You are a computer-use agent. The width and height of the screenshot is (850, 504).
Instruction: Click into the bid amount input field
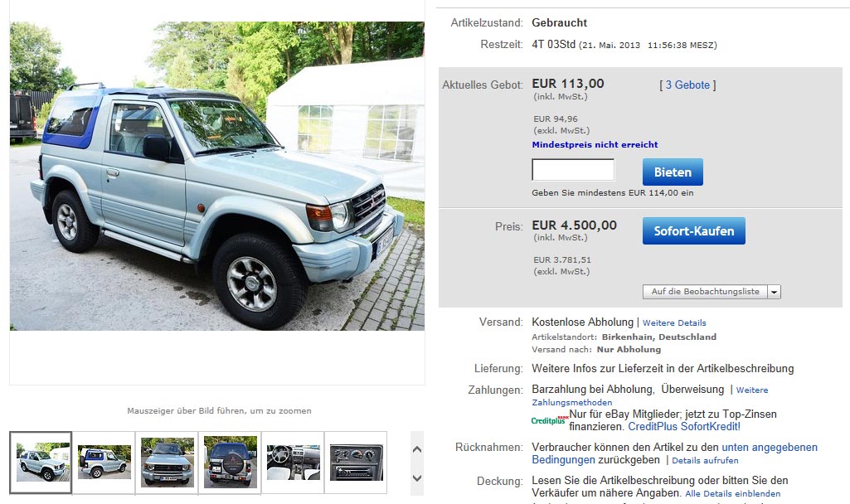point(573,170)
